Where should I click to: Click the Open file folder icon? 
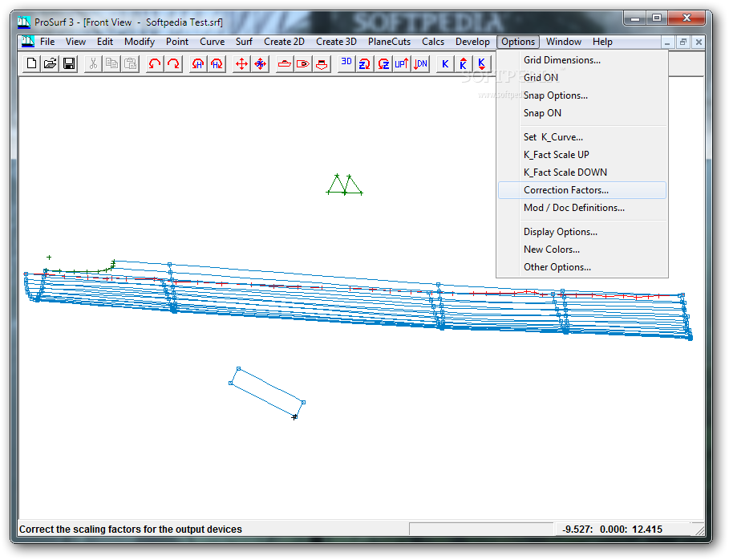(x=51, y=63)
